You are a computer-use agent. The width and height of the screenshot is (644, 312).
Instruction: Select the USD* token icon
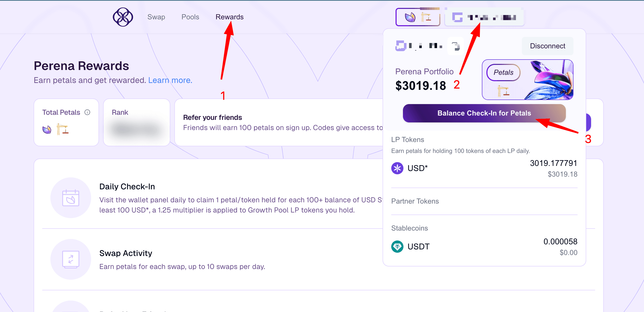pyautogui.click(x=397, y=168)
